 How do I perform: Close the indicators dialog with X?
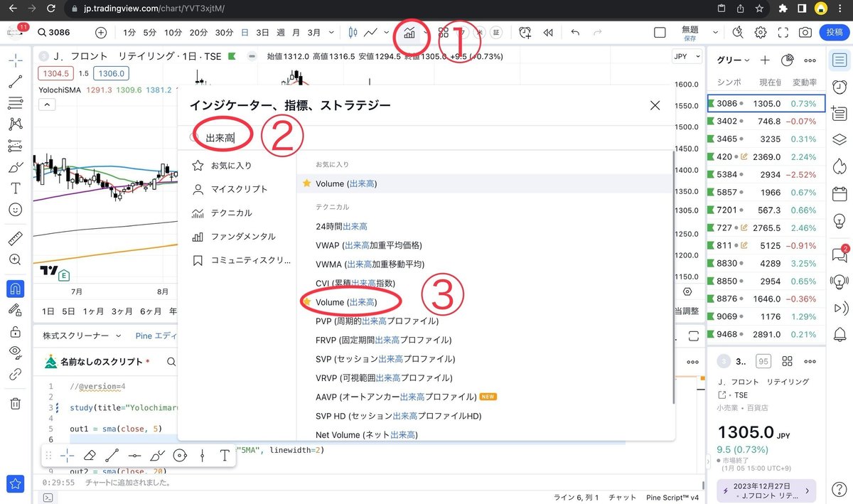(x=655, y=105)
